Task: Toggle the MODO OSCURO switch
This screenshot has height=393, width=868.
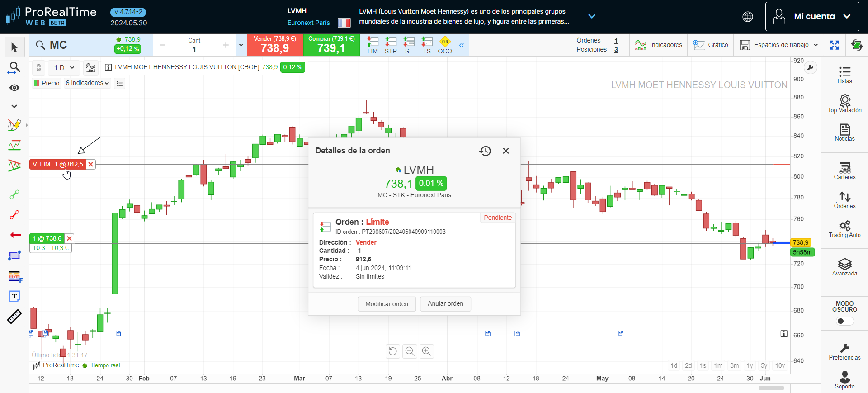Action: point(844,321)
